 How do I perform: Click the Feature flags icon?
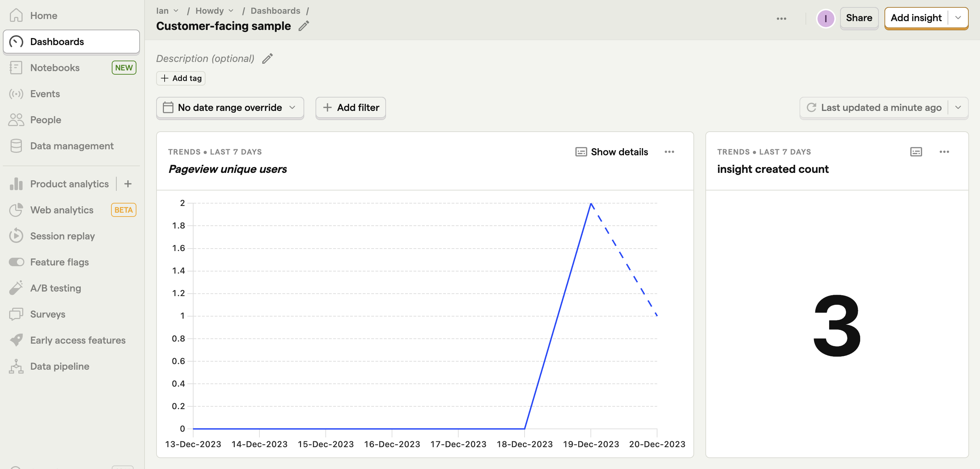[x=16, y=261]
